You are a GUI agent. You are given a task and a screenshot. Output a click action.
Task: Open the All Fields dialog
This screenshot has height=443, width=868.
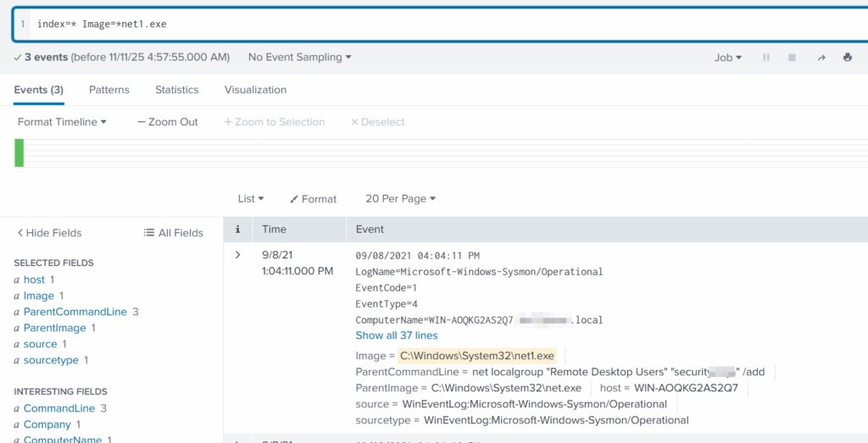173,233
